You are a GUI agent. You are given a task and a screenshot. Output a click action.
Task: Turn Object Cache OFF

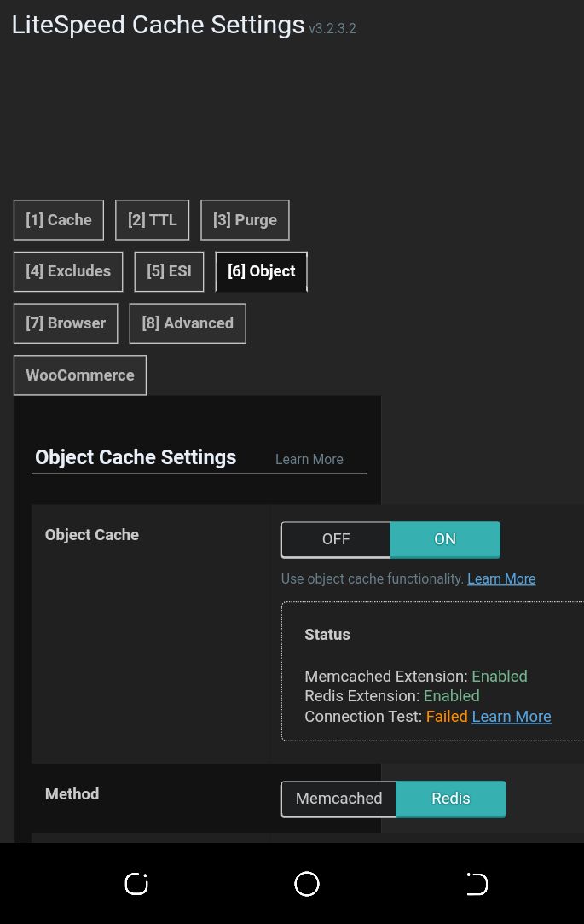tap(336, 539)
